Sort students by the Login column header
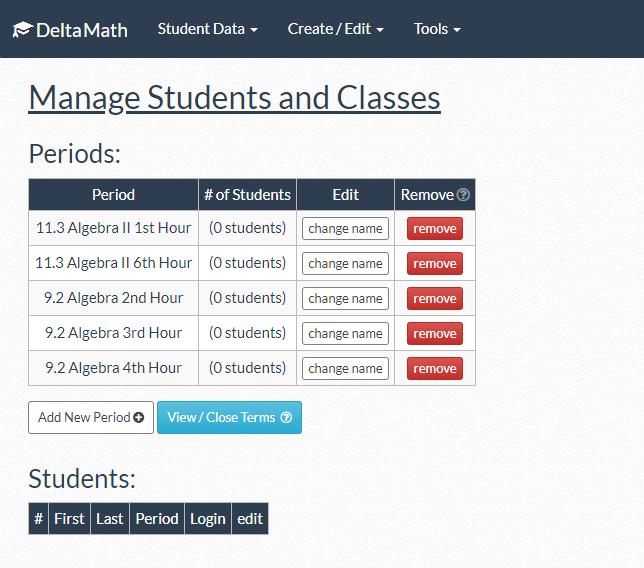The height and width of the screenshot is (568, 644). point(208,519)
